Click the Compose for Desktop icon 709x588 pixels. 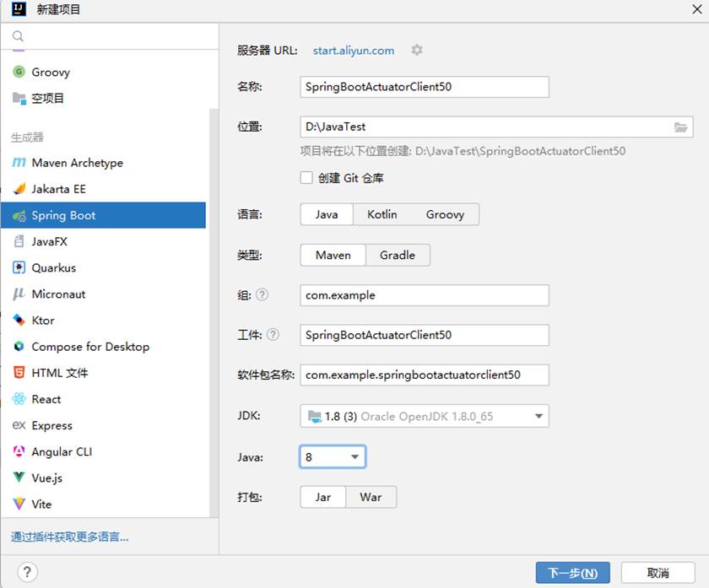(19, 346)
